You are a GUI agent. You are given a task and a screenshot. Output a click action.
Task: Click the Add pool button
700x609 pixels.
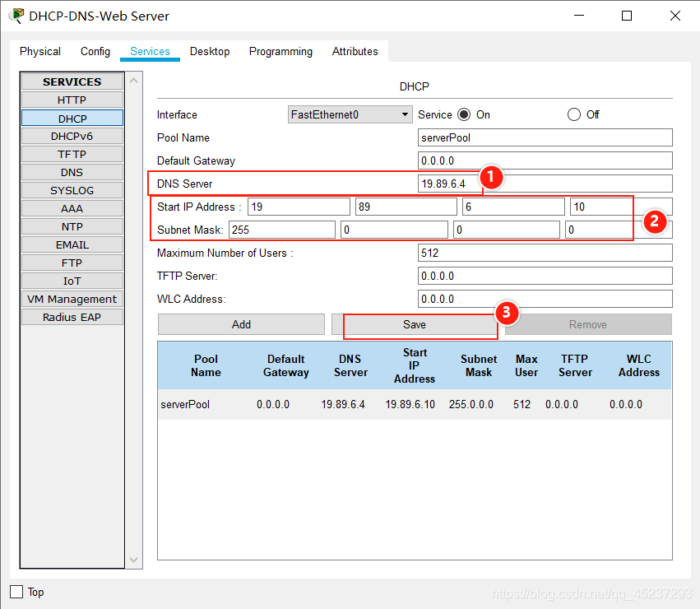(x=241, y=324)
